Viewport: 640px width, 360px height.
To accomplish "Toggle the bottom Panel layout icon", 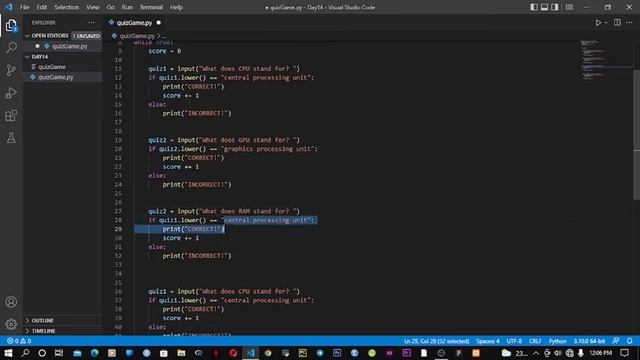I will 544,7.
